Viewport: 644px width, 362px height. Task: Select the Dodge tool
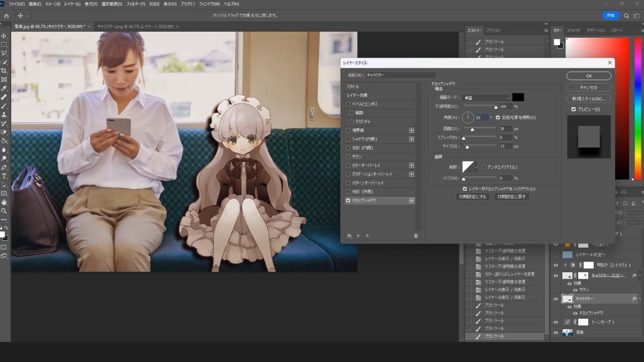pos(4,158)
